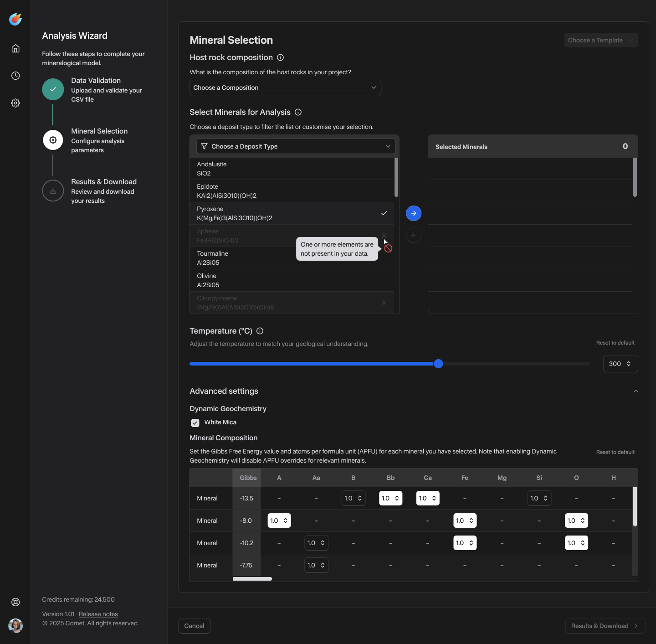
Task: Click the filter funnel icon in deposit type
Action: (205, 146)
